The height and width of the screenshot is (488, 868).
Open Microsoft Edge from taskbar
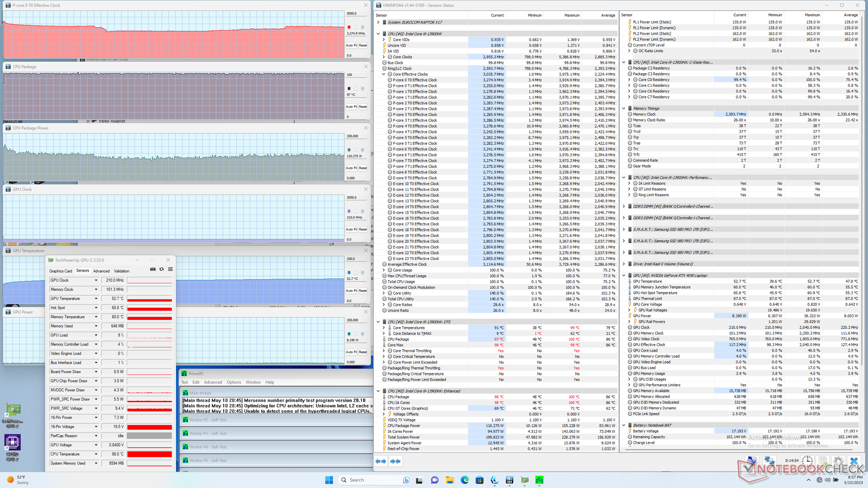tap(465, 480)
